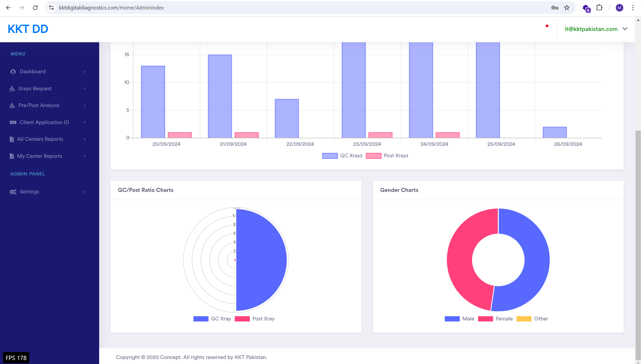Click the 23/09/2024 axis label
Viewport: 641px width, 364px height.
coord(367,144)
